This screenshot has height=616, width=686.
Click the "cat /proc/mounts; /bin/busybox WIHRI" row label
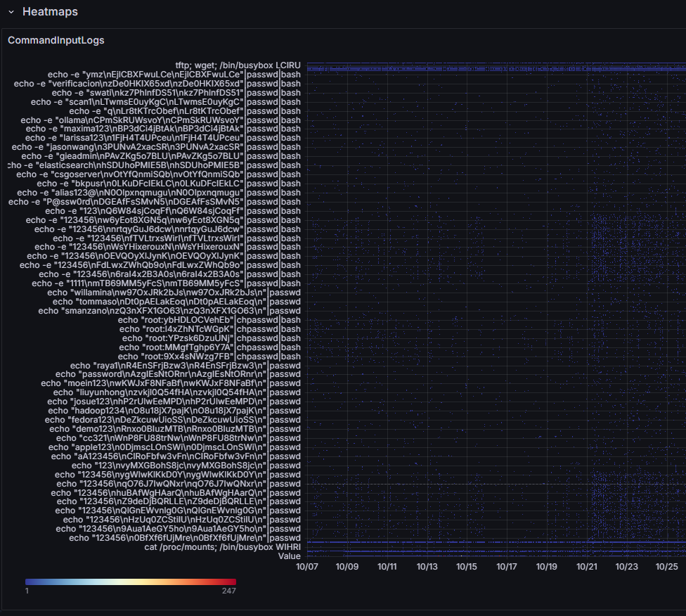click(222, 546)
